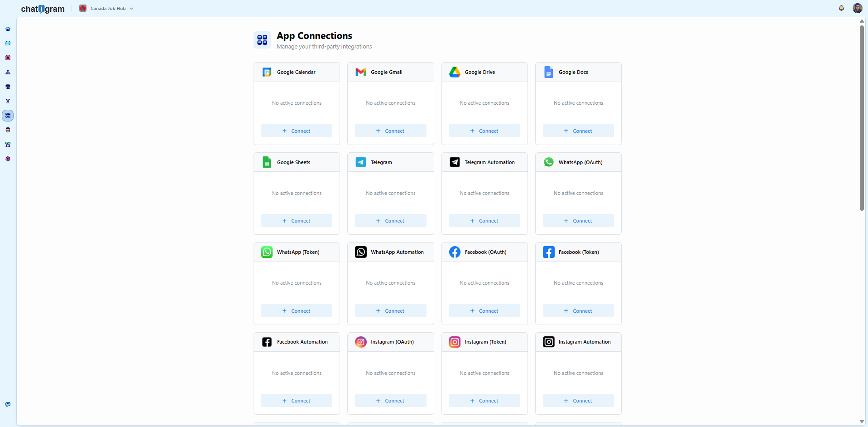Open the store icon in the sidebar
Image resolution: width=868 pixels, height=427 pixels.
(x=8, y=87)
